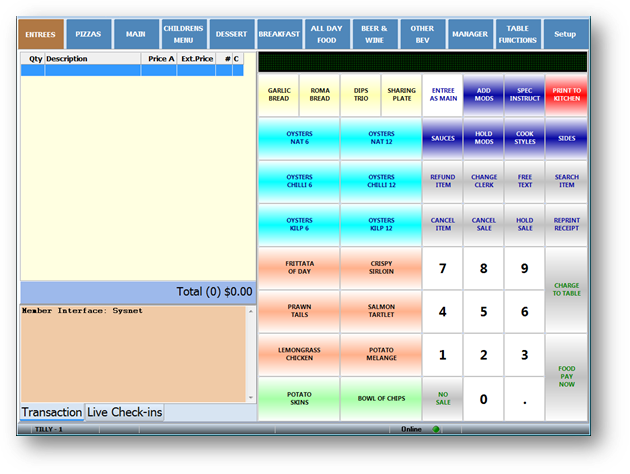Switch to the PIZZAS menu tab
Viewport: 630px width, 474px height.
(88, 34)
